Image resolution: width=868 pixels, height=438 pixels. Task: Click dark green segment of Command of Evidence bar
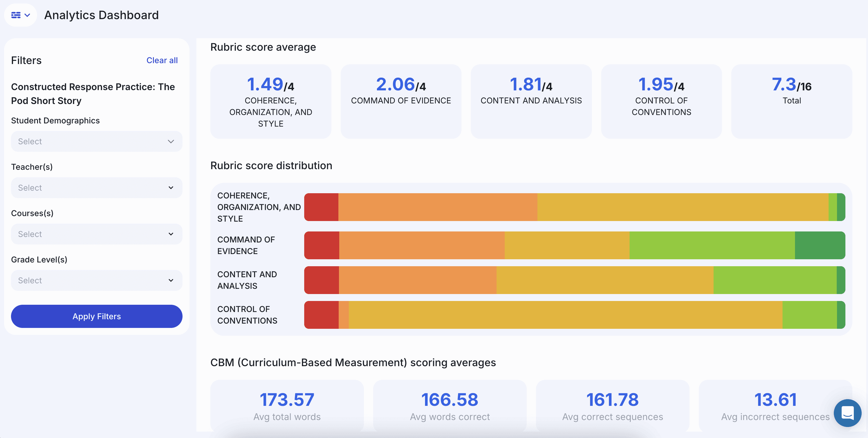point(820,245)
